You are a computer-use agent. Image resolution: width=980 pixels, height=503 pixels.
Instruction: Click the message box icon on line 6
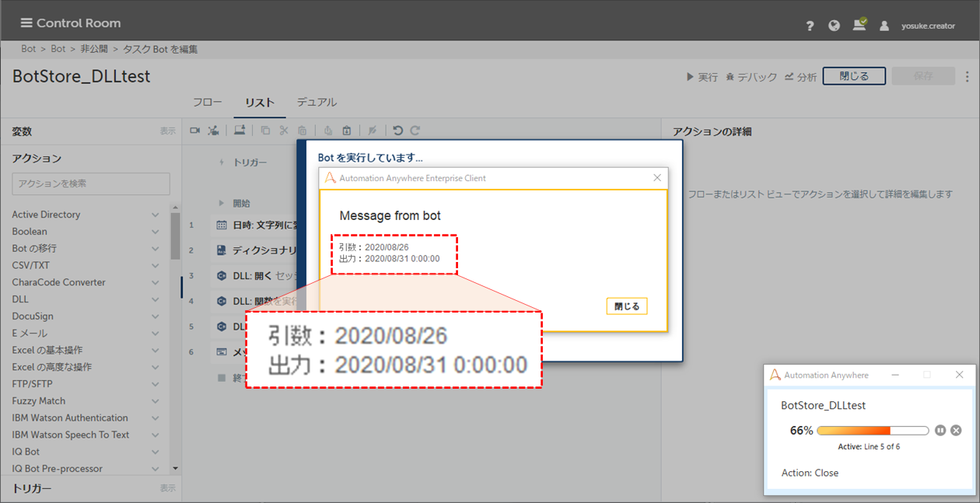tap(222, 352)
